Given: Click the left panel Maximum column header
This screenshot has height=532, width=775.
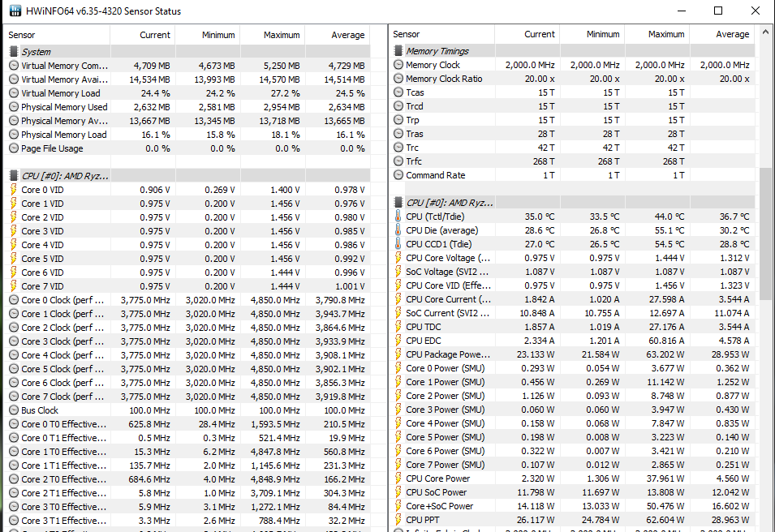Looking at the screenshot, I should click(273, 35).
